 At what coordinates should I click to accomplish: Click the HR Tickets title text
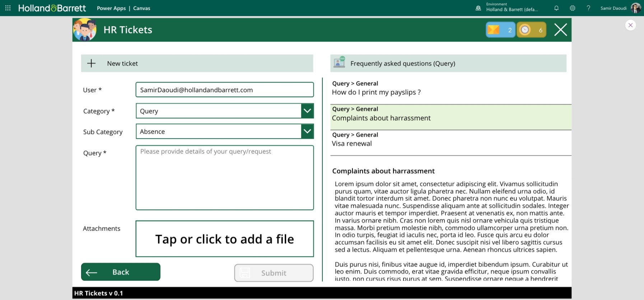(x=128, y=30)
